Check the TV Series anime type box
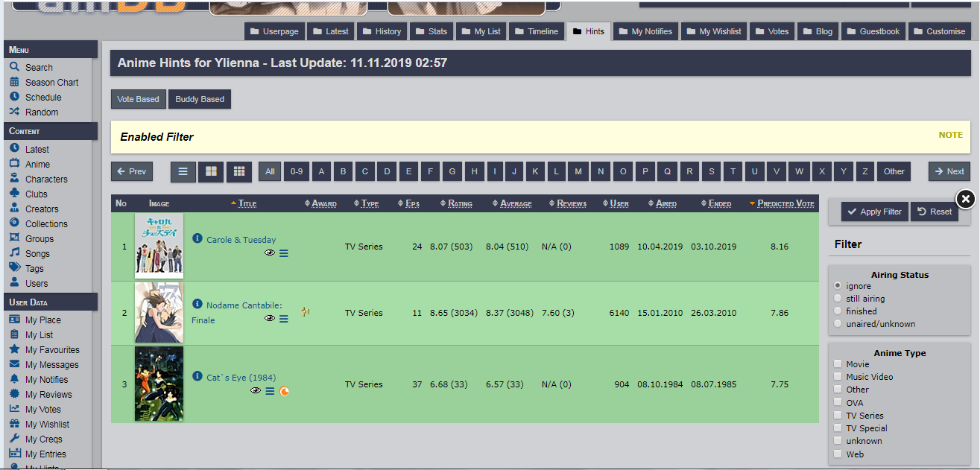The height and width of the screenshot is (470, 980). point(838,416)
